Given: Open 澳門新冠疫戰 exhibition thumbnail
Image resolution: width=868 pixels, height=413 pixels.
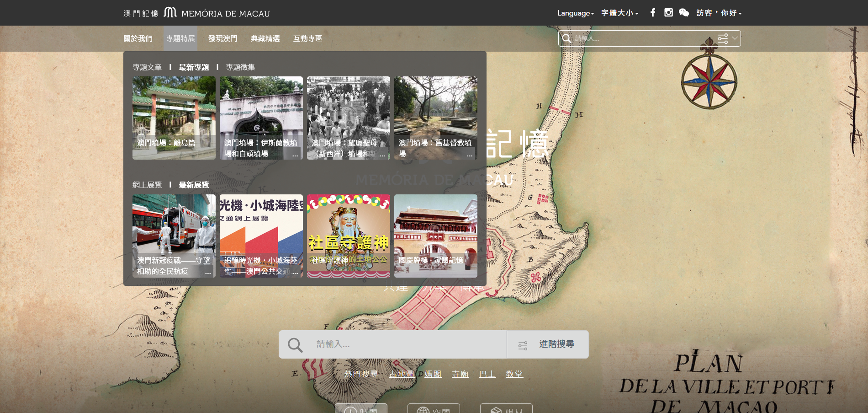Looking at the screenshot, I should (x=174, y=236).
